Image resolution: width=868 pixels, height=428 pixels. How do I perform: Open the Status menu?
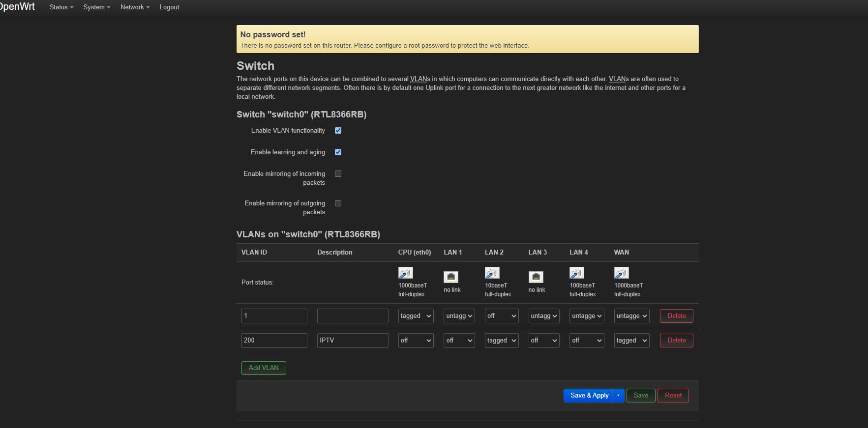pos(61,7)
